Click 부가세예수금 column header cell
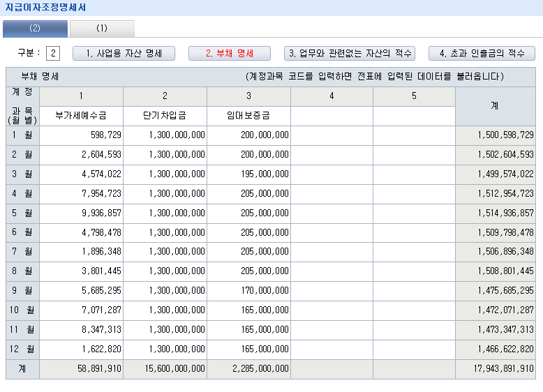543x392 pixels. pos(81,116)
